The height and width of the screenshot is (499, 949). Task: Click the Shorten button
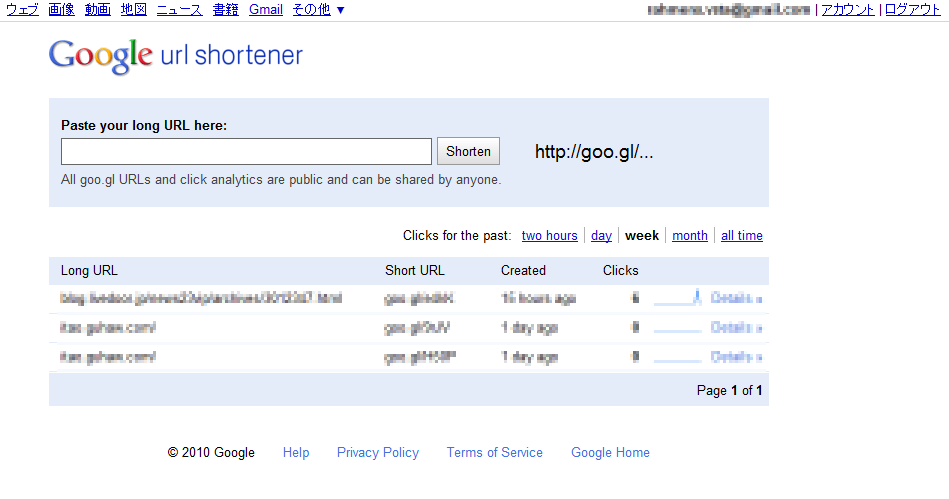click(468, 151)
